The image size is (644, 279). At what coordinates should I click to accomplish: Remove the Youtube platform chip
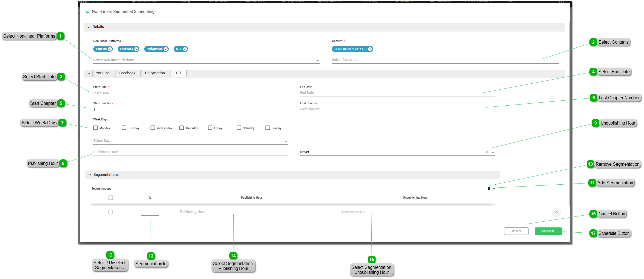[110, 49]
